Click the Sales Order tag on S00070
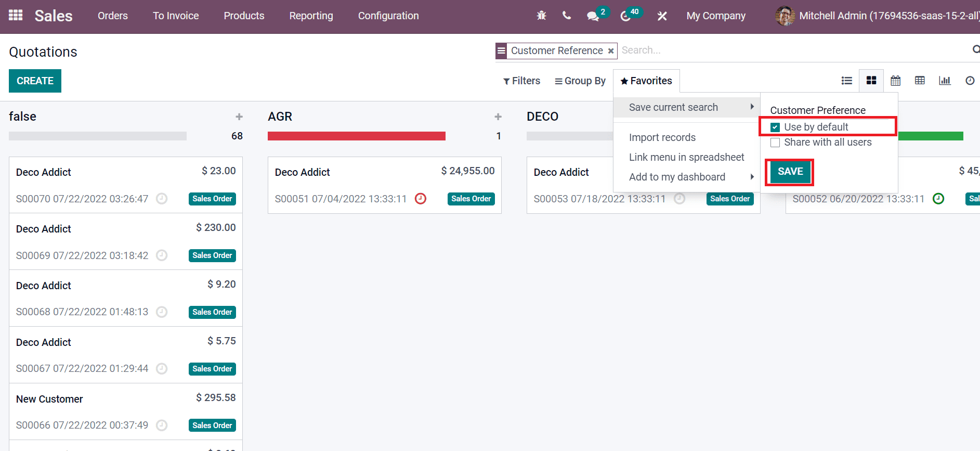This screenshot has width=980, height=451. (212, 199)
